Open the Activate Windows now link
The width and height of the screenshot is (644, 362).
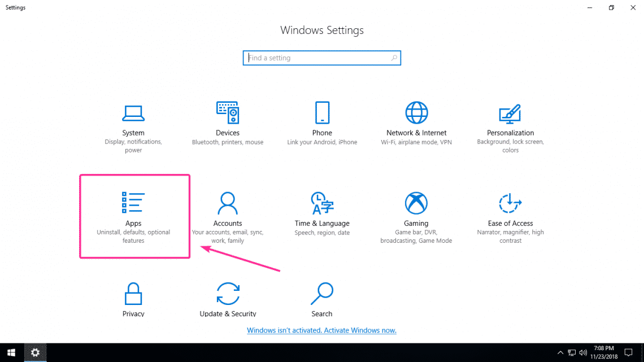click(321, 330)
